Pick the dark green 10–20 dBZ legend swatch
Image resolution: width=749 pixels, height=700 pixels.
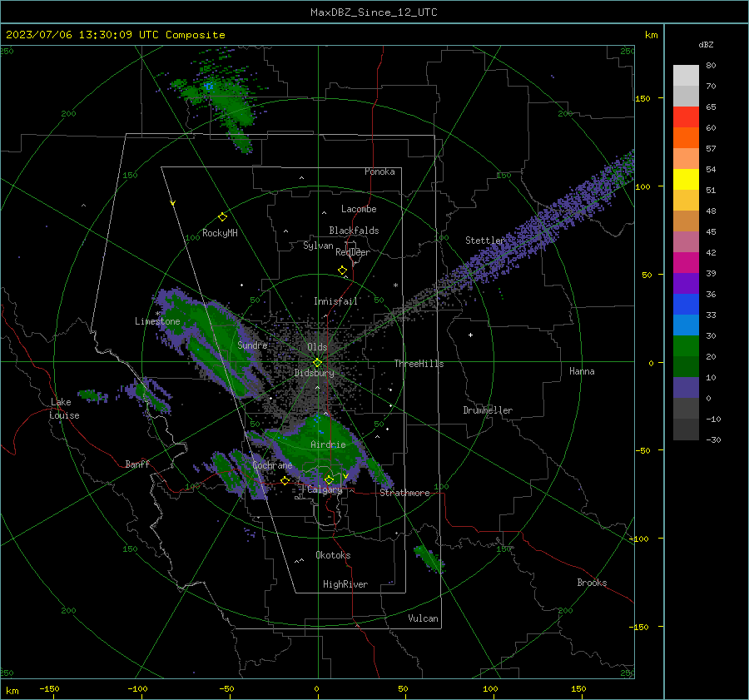[686, 366]
